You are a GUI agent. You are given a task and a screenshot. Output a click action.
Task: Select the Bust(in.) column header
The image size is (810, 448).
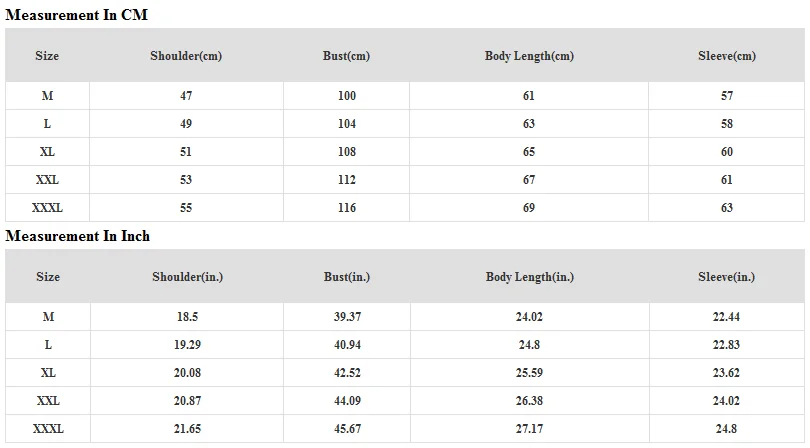click(x=347, y=277)
